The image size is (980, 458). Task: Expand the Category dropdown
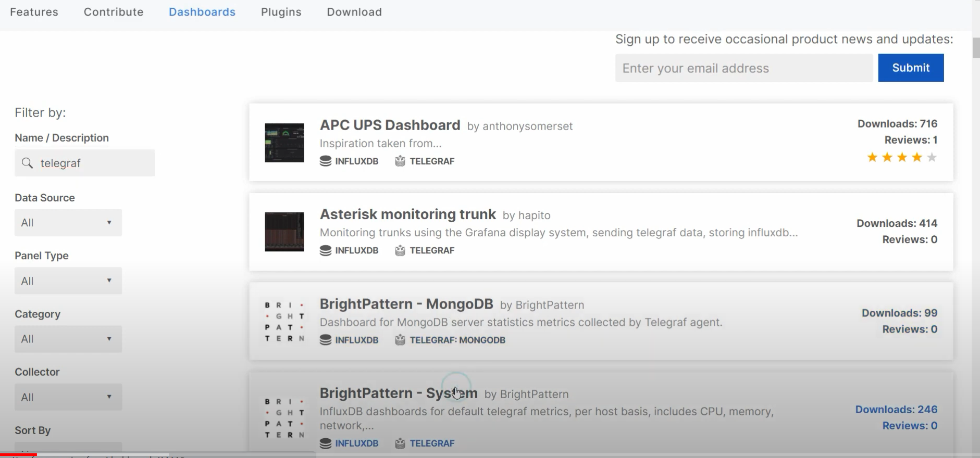68,339
